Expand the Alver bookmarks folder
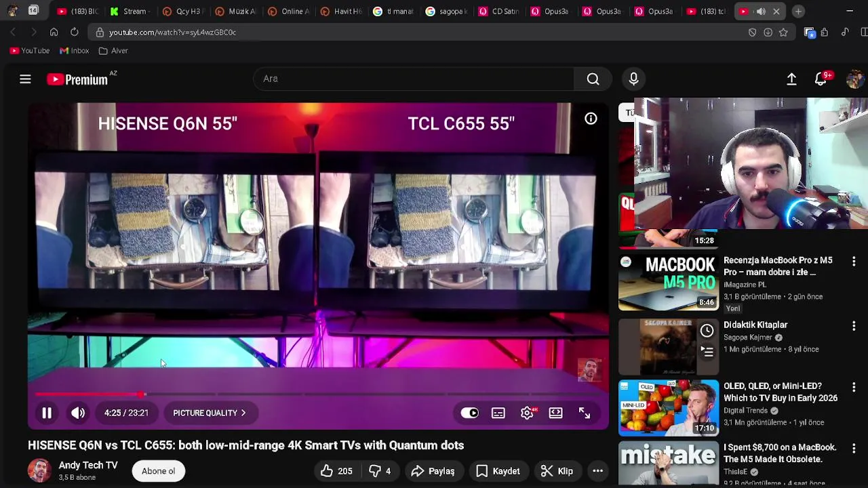Viewport: 868px width, 488px height. tap(113, 51)
